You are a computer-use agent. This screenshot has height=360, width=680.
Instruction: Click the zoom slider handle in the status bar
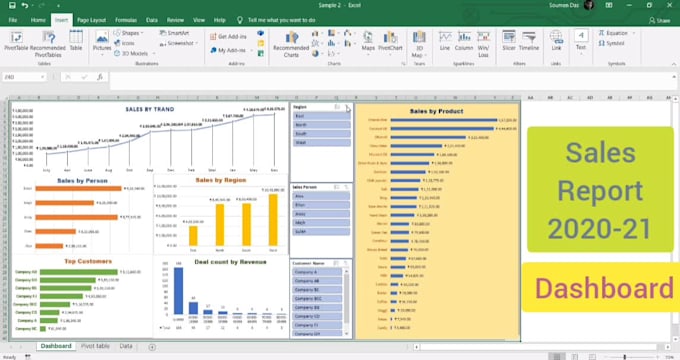[625, 357]
